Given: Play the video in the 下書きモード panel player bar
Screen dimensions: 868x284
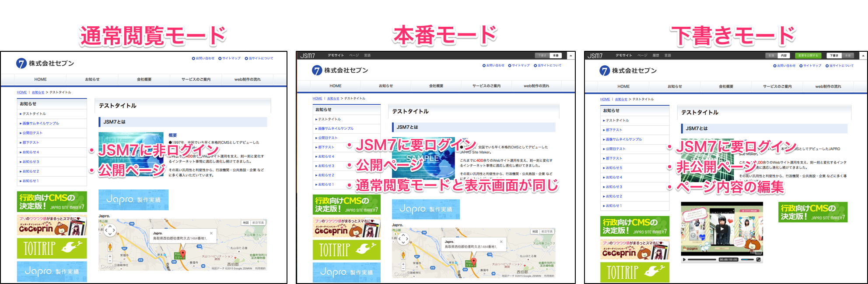Looking at the screenshot, I should click(685, 259).
